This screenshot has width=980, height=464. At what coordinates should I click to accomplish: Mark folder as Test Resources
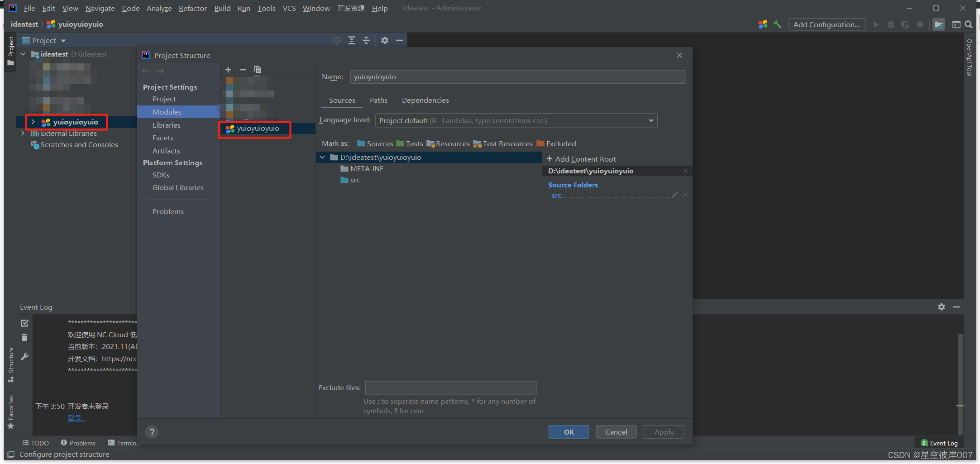(503, 144)
